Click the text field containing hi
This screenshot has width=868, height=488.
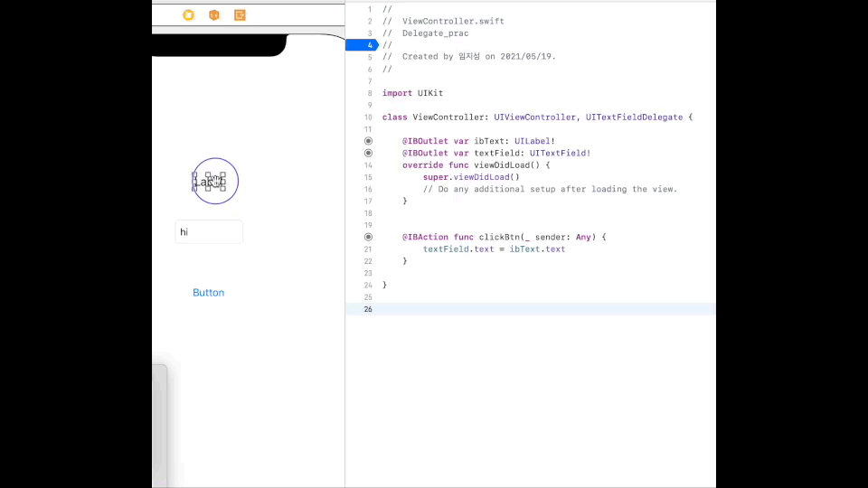[209, 232]
